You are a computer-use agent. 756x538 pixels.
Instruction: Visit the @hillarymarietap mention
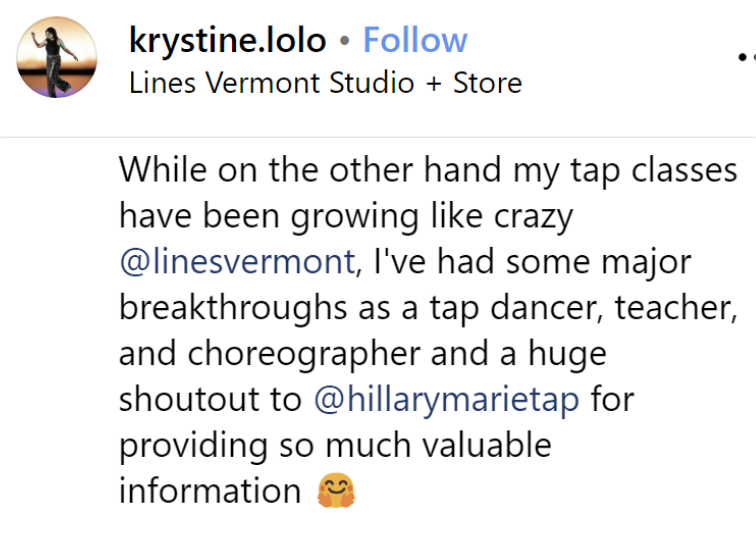[446, 399]
